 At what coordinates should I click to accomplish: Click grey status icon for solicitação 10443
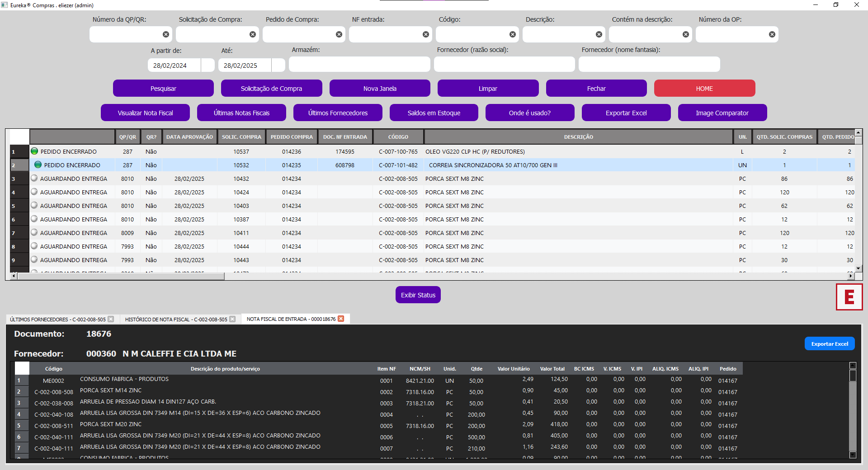coord(34,259)
